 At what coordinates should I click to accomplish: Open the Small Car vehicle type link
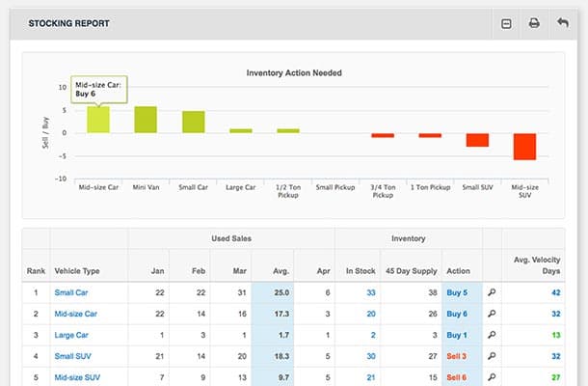pyautogui.click(x=71, y=292)
